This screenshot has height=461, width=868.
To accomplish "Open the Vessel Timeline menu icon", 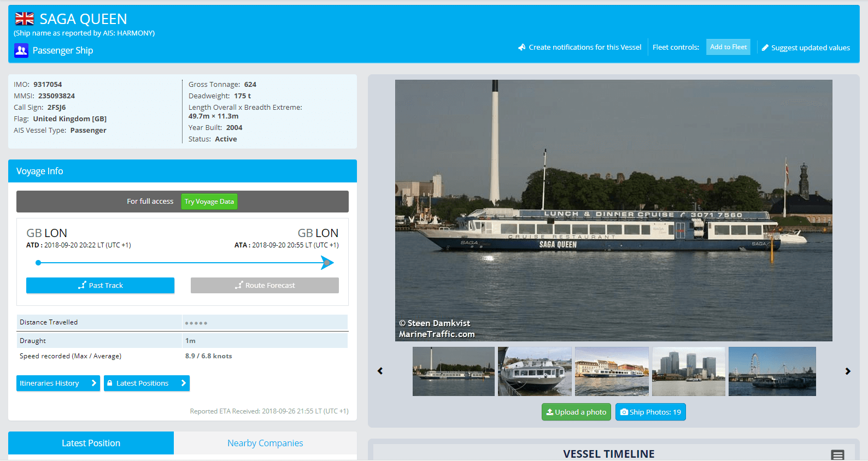I will 838,454.
